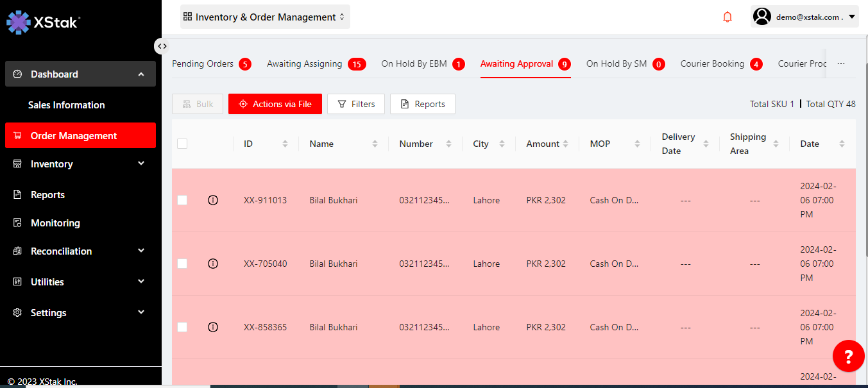Open Monitoring in the sidebar
Viewport: 868px width, 388px height.
[55, 223]
